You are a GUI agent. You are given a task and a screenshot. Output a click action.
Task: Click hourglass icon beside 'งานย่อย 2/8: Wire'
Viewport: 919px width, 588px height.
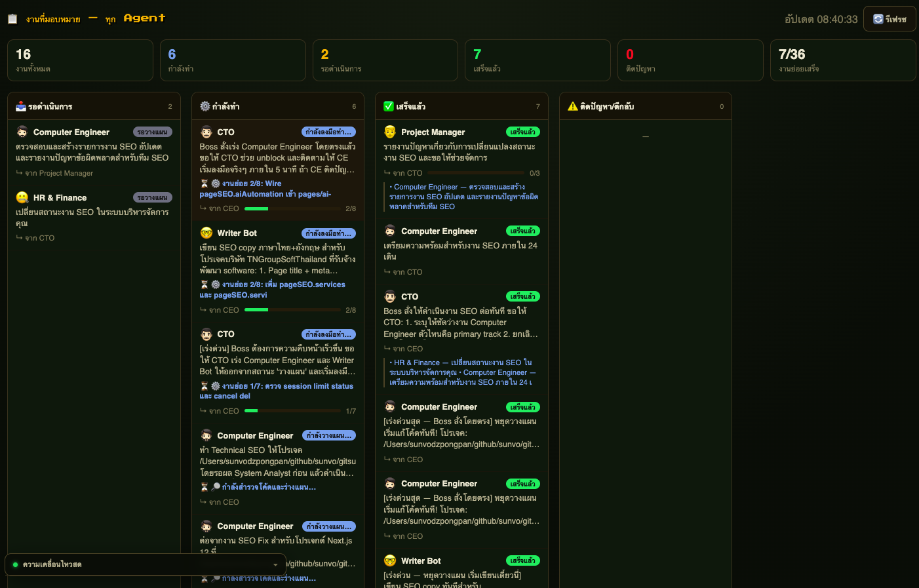204,184
